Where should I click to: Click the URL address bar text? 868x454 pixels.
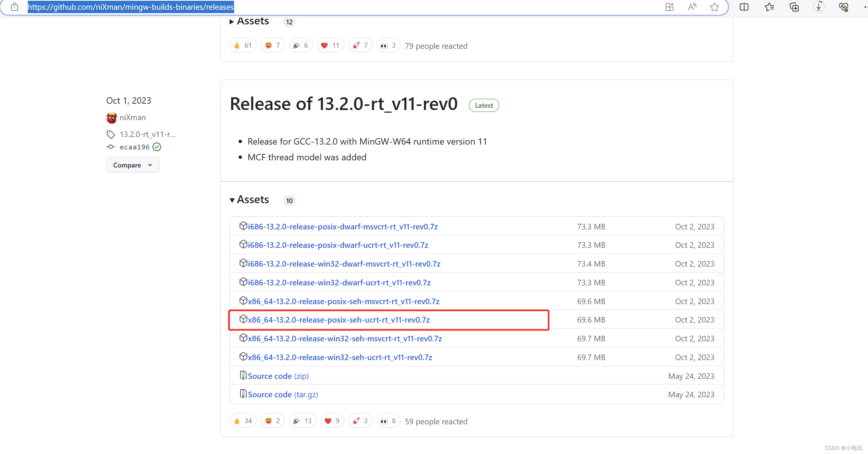pos(131,7)
